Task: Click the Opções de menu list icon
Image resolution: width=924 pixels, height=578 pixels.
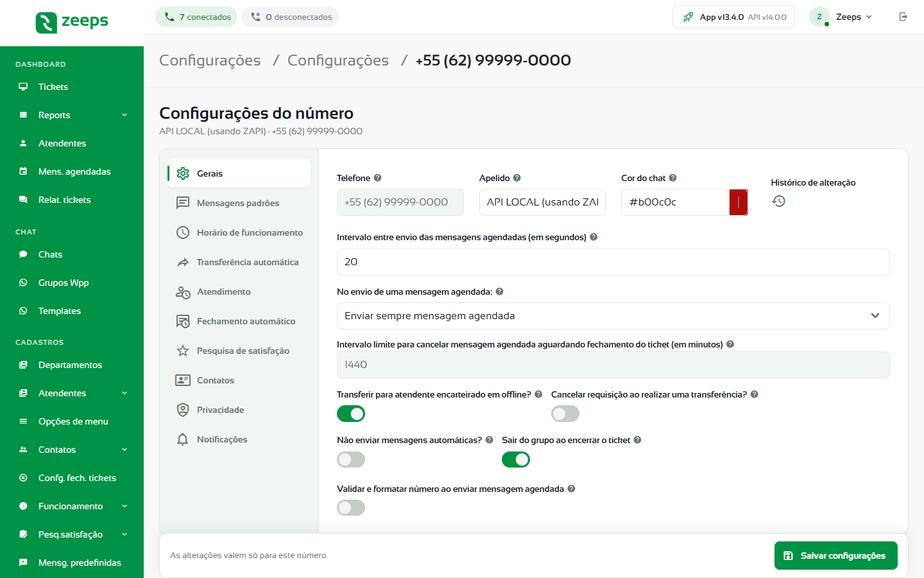Action: point(23,421)
